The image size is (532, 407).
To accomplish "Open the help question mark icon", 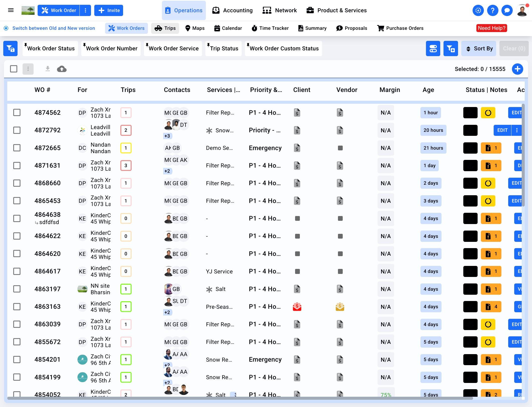I will pos(492,11).
